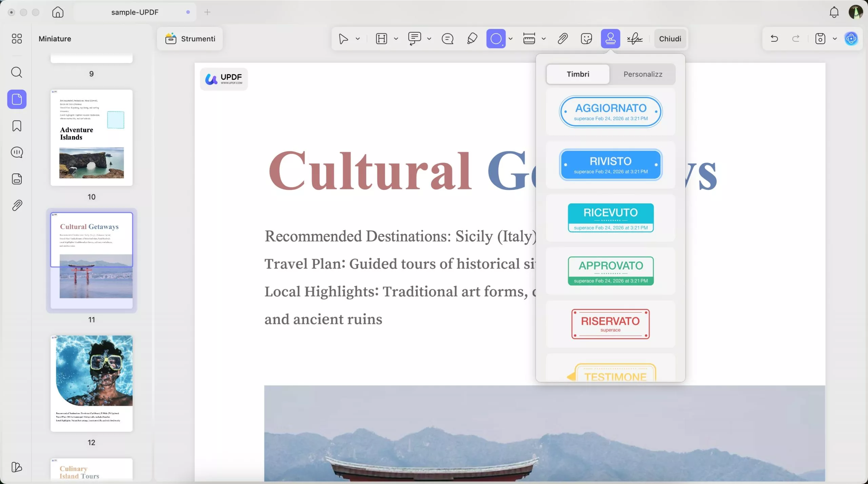Select the highlighter annotation tool

click(x=471, y=38)
